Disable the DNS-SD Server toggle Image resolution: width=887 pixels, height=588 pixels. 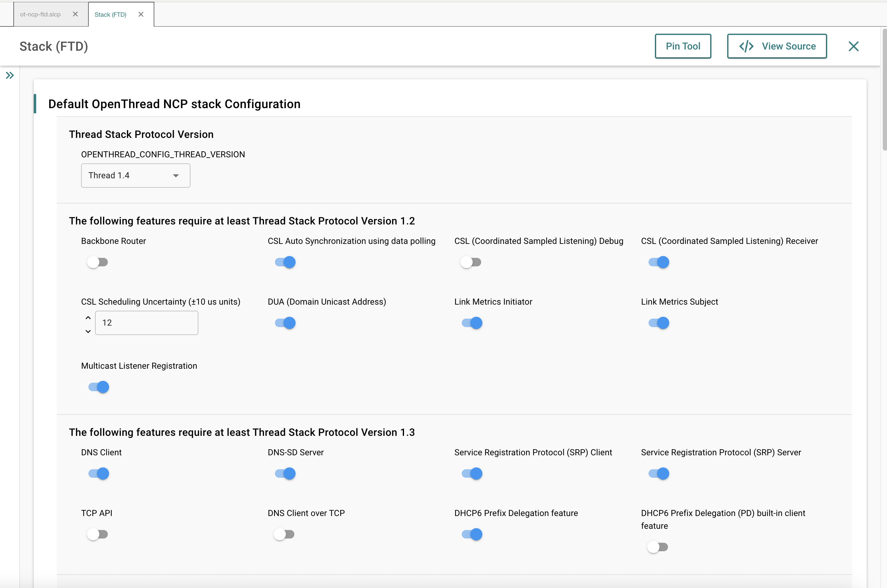285,473
